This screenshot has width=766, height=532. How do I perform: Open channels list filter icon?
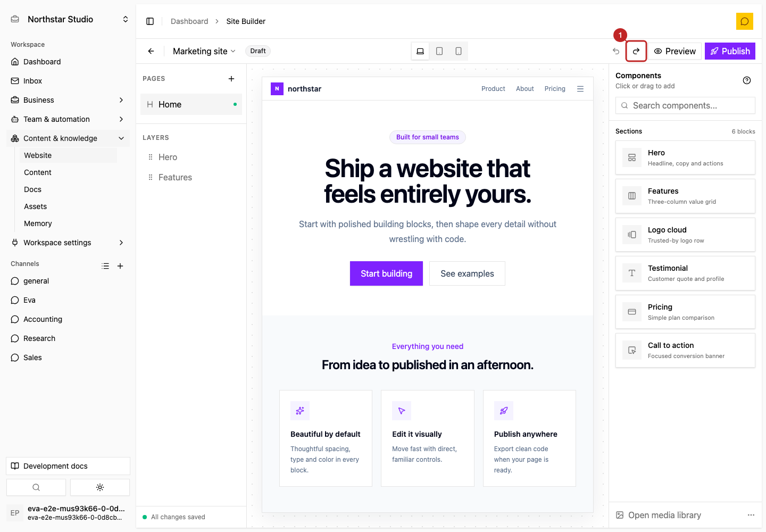(x=105, y=266)
